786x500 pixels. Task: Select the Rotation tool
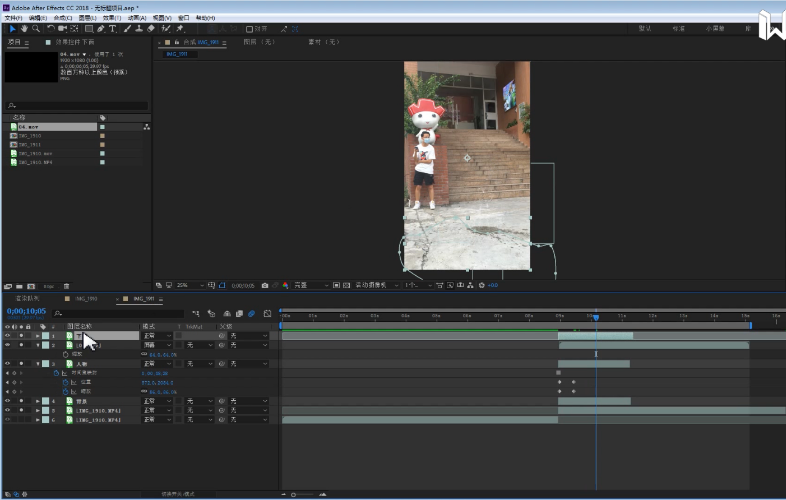click(51, 29)
